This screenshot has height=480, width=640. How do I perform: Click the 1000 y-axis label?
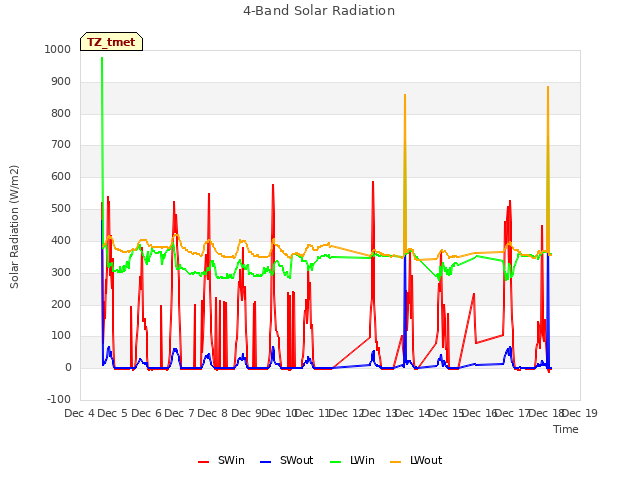58,49
